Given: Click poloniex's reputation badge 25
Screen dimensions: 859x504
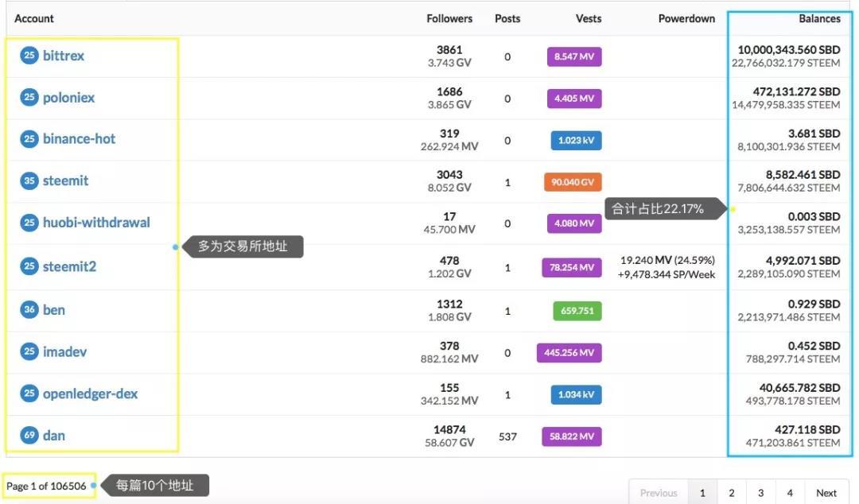Looking at the screenshot, I should pos(29,98).
